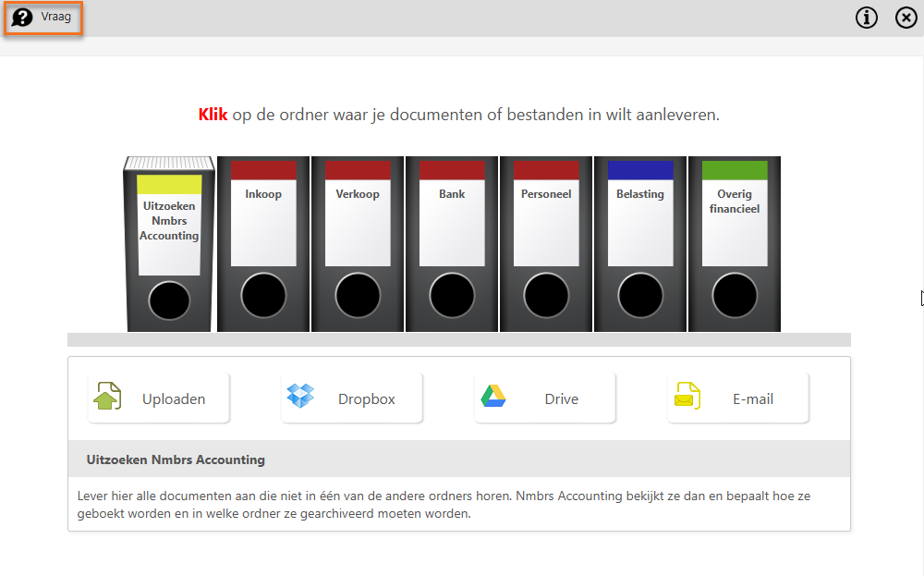Choose the Bank binder
The width and height of the screenshot is (924, 576).
click(452, 244)
